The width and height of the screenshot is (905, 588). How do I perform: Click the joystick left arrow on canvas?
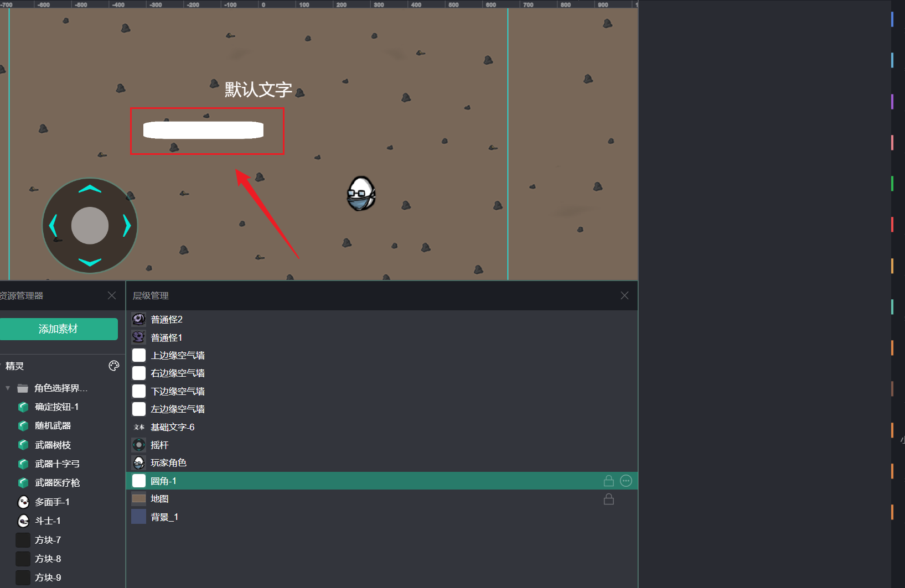click(x=53, y=226)
